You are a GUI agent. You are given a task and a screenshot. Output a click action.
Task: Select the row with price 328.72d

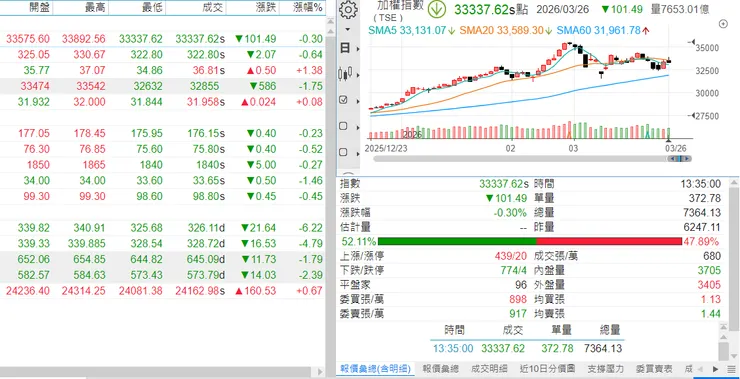tap(162, 244)
